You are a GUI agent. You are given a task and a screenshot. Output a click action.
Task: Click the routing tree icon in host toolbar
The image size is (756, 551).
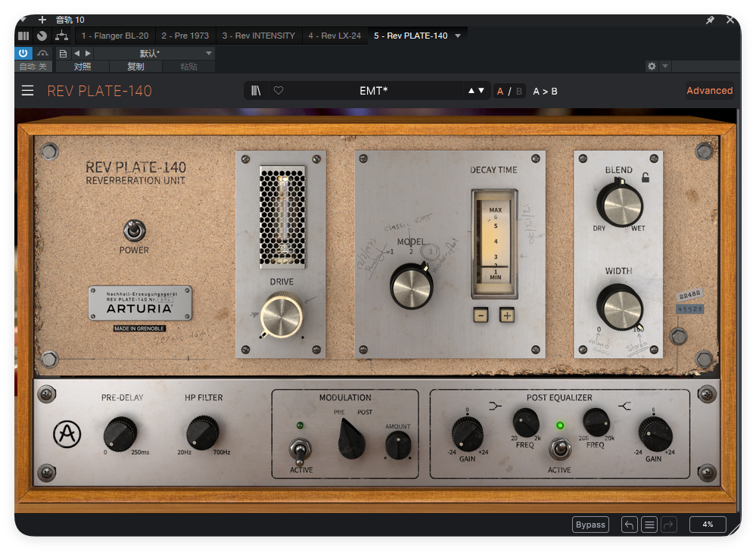(62, 36)
